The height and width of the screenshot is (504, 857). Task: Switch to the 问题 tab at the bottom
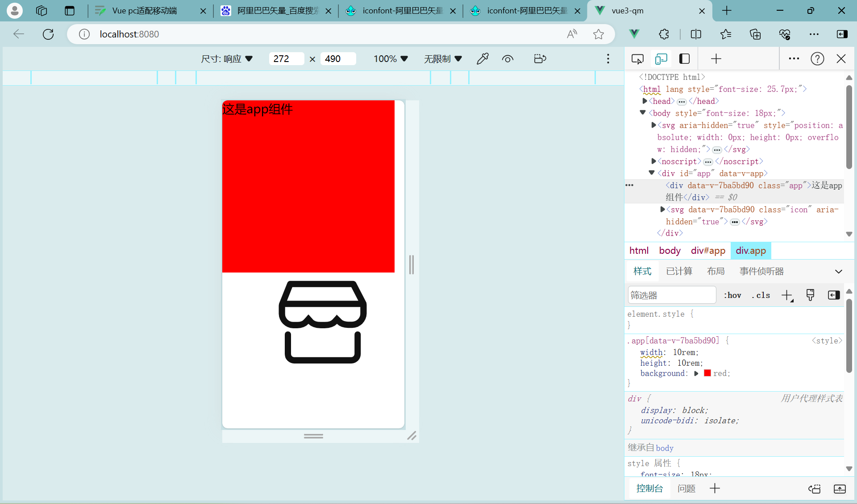(686, 488)
